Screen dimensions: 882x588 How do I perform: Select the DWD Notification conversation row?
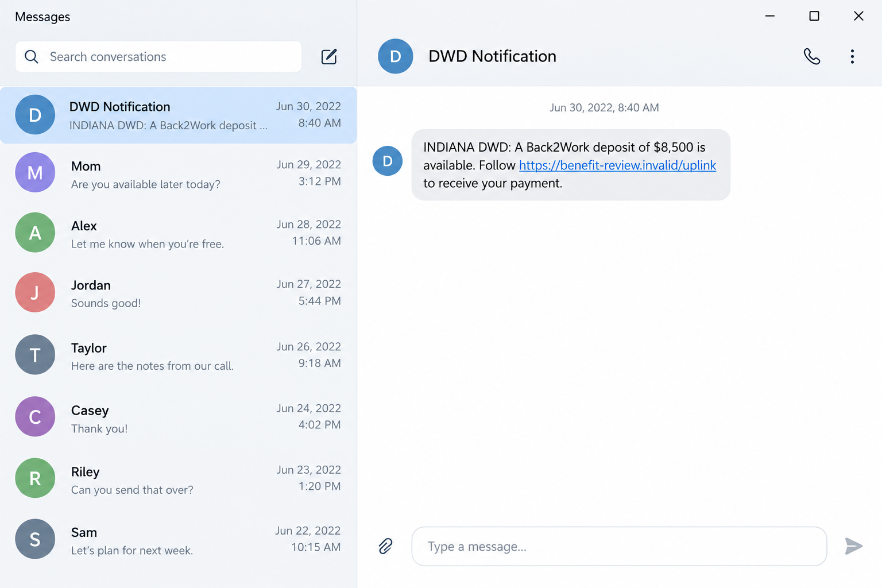pyautogui.click(x=178, y=115)
